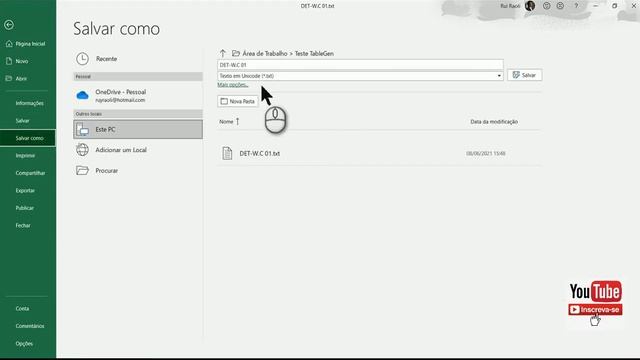Click Área de Trabalho in breadcrumb path
The width and height of the screenshot is (640, 360).
pyautogui.click(x=265, y=53)
